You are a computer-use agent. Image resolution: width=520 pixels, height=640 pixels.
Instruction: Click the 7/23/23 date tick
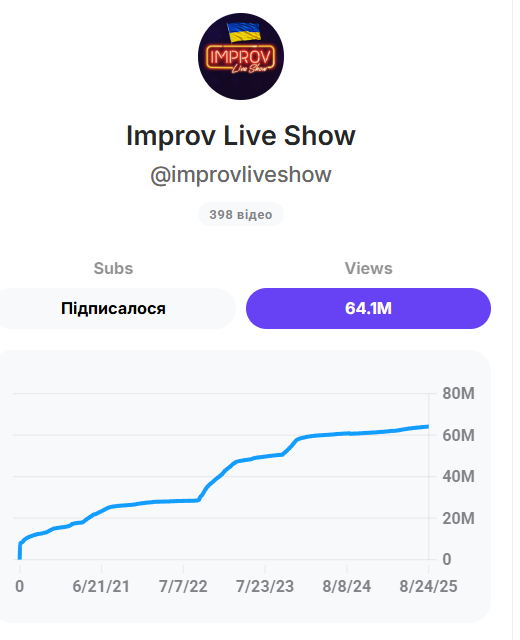tap(265, 587)
